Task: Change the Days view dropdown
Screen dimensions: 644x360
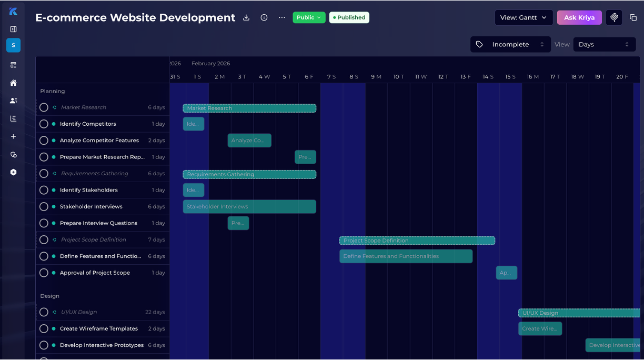Action: click(604, 44)
